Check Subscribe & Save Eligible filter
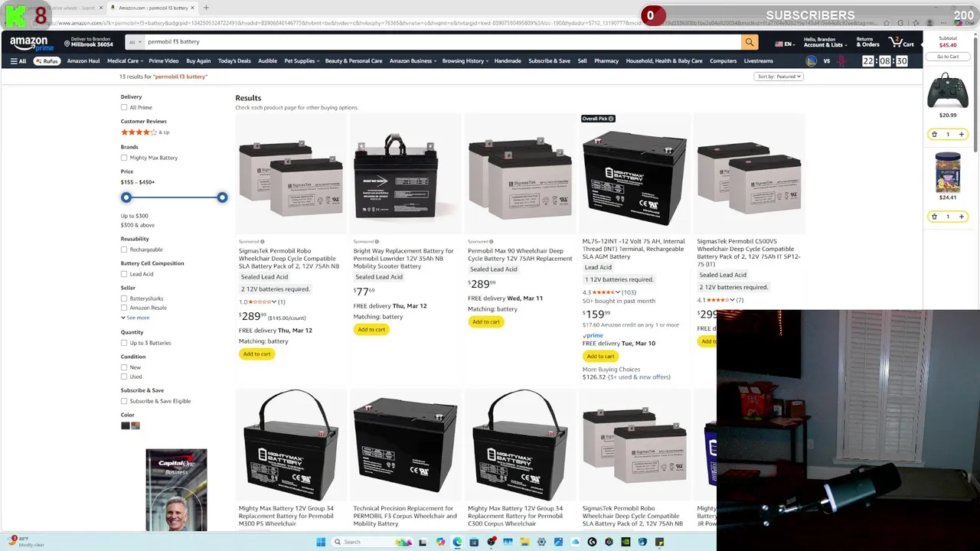This screenshot has height=551, width=980. (124, 401)
